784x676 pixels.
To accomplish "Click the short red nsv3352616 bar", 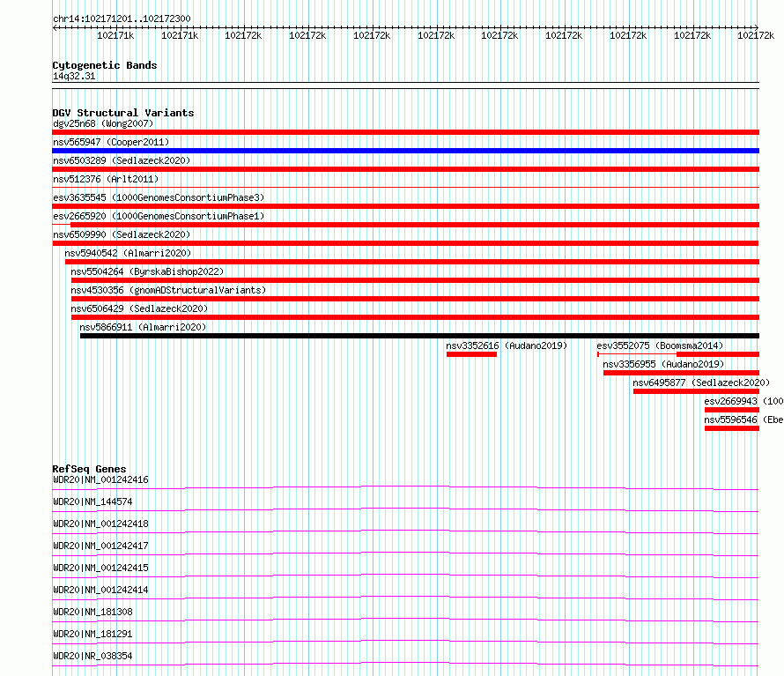I will (x=471, y=354).
